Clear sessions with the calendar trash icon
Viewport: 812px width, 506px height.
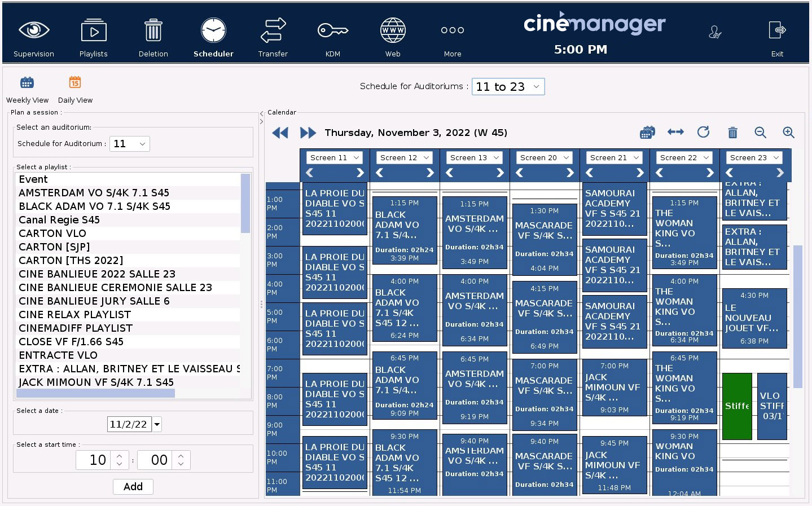click(732, 132)
